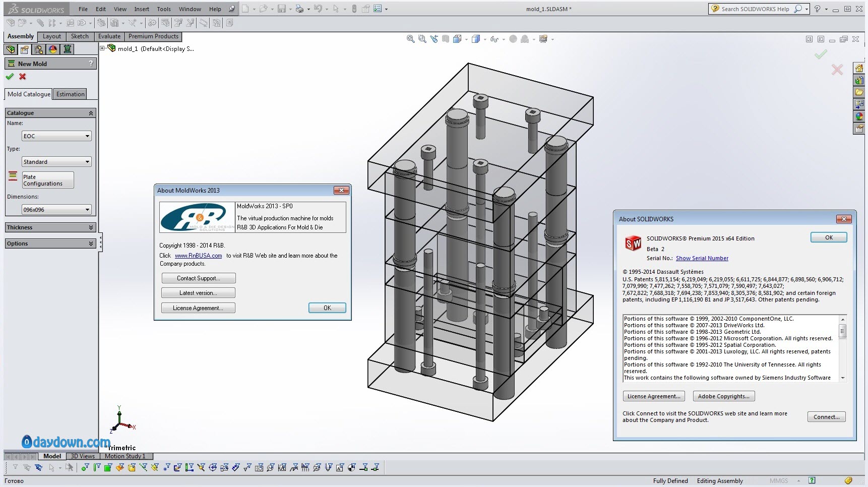Image resolution: width=868 pixels, height=487 pixels.
Task: Click the Print icon in the standard toolbar
Action: (300, 9)
